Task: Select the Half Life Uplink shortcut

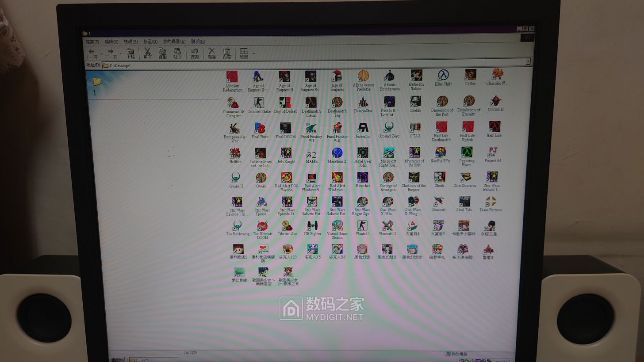Action: (x=468, y=131)
